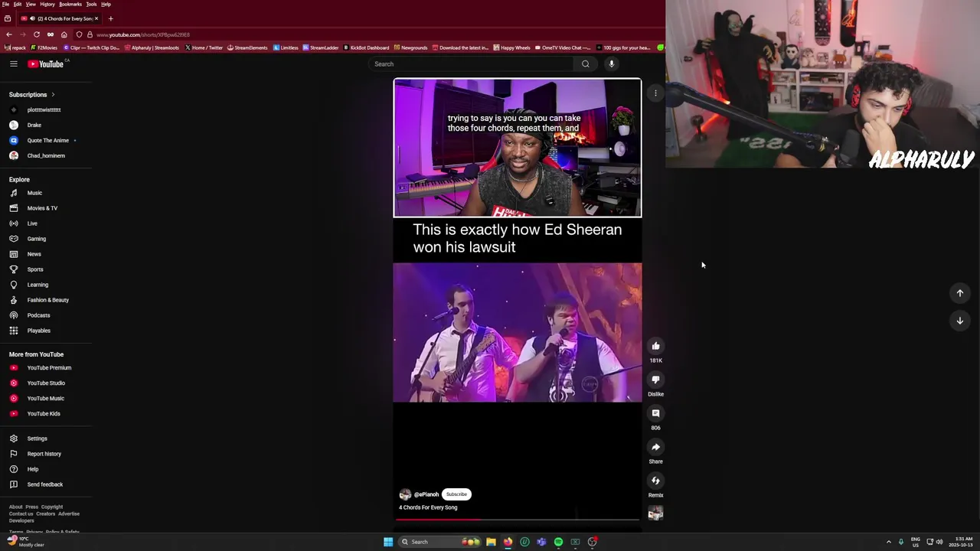Open Spotify from the taskbar

point(558,542)
